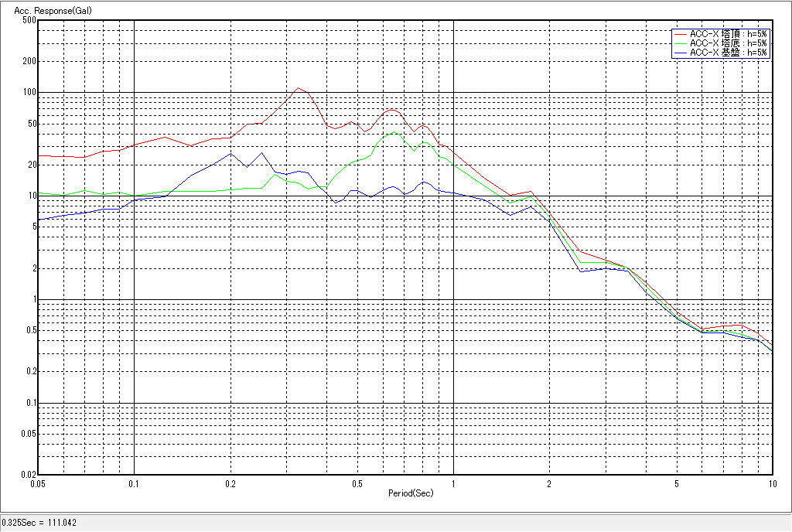Viewport: 792px width, 532px height.
Task: Click the 0.02 label on the vertical axis
Action: (x=28, y=475)
